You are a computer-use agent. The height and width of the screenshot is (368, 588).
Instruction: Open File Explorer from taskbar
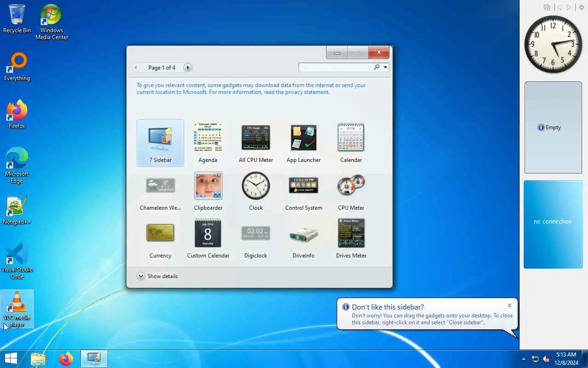[38, 359]
